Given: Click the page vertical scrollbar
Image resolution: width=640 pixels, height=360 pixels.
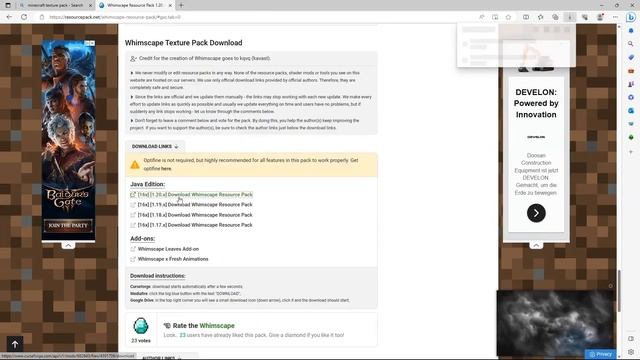Looking at the screenshot, I should [619, 290].
